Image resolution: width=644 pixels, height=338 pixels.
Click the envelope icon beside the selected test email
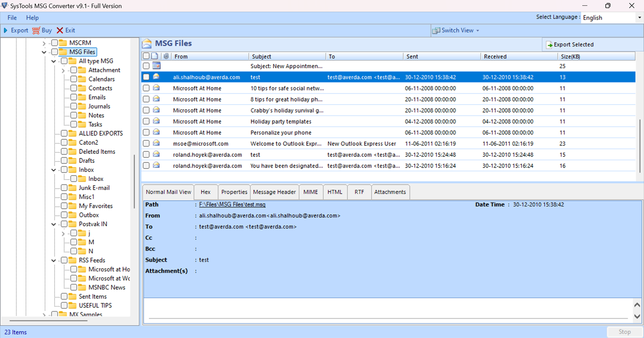(x=156, y=77)
